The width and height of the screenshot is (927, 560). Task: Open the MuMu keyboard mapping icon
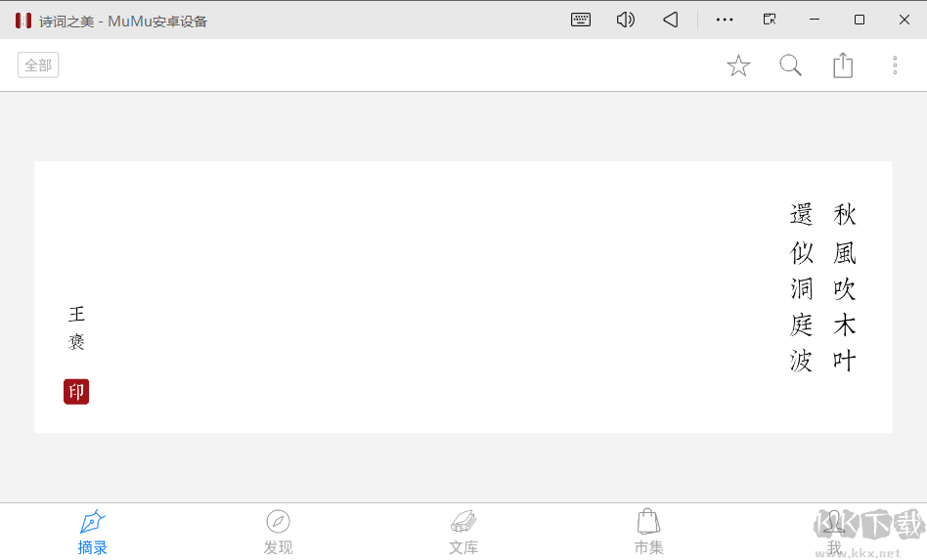(x=581, y=20)
